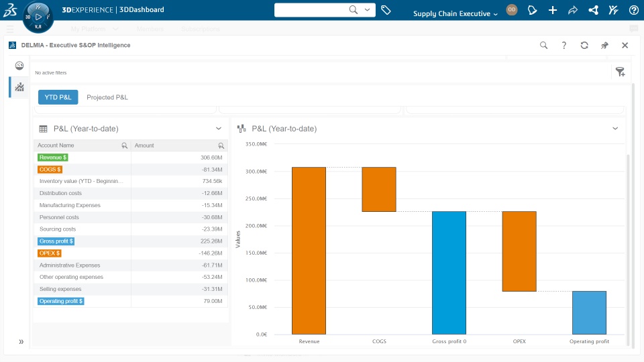
Task: Click the orange Revenue bar in chart
Action: click(x=309, y=250)
